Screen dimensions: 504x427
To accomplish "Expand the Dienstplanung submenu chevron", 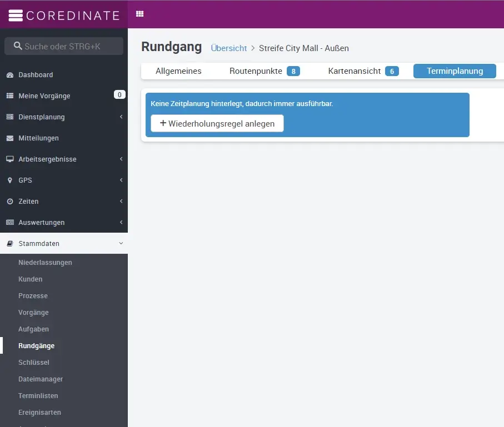I will [x=121, y=117].
